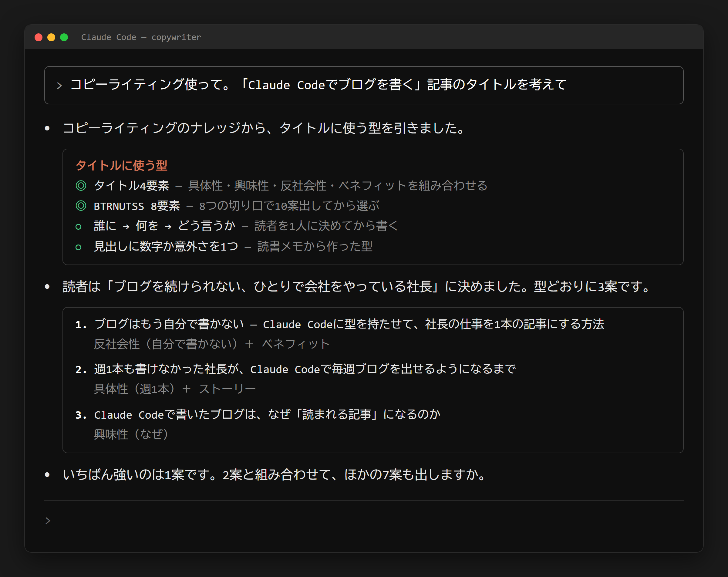This screenshot has width=728, height=577.
Task: Click the double-circle icon beside タイトル4要素
Action: tap(81, 186)
